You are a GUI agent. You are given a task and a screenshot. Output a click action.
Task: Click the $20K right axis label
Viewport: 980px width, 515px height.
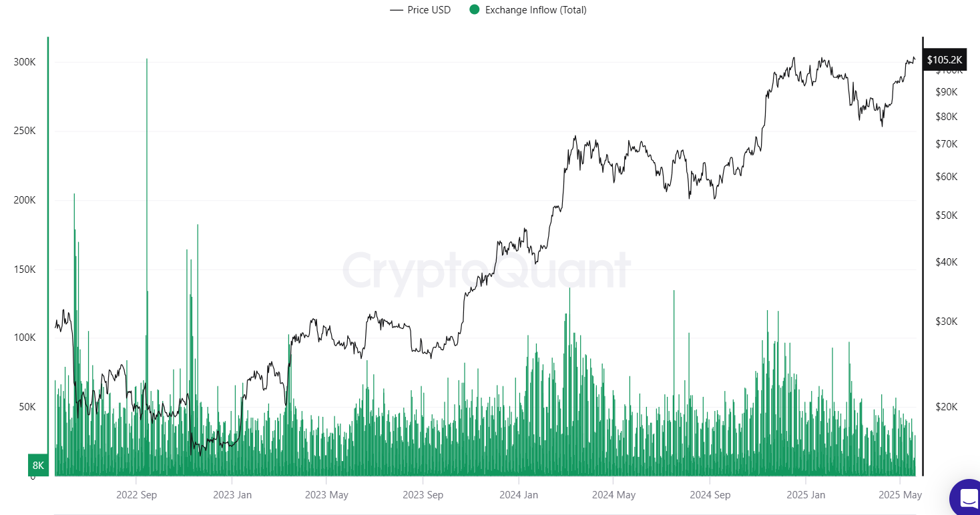(x=945, y=407)
